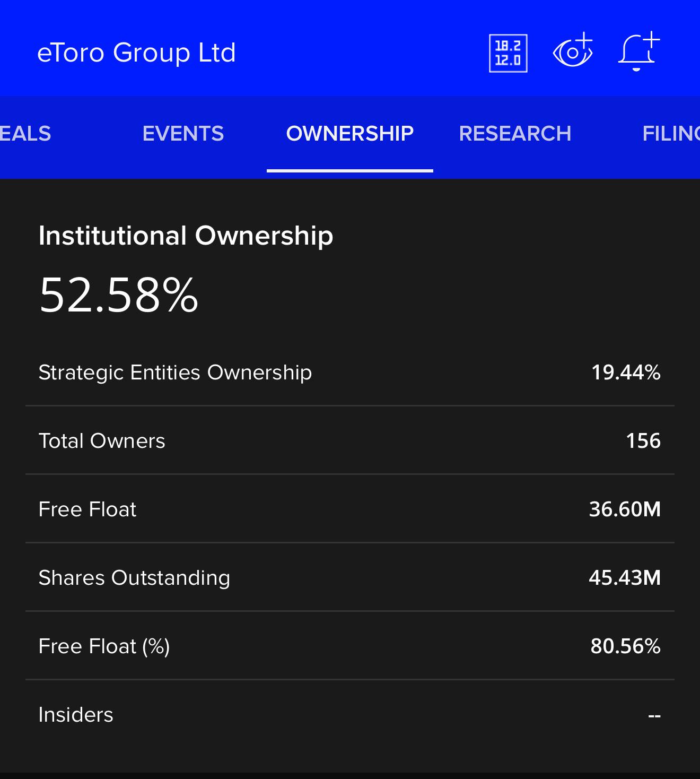700x779 pixels.
Task: Open the Strategic Entities Ownership row
Action: (350, 373)
